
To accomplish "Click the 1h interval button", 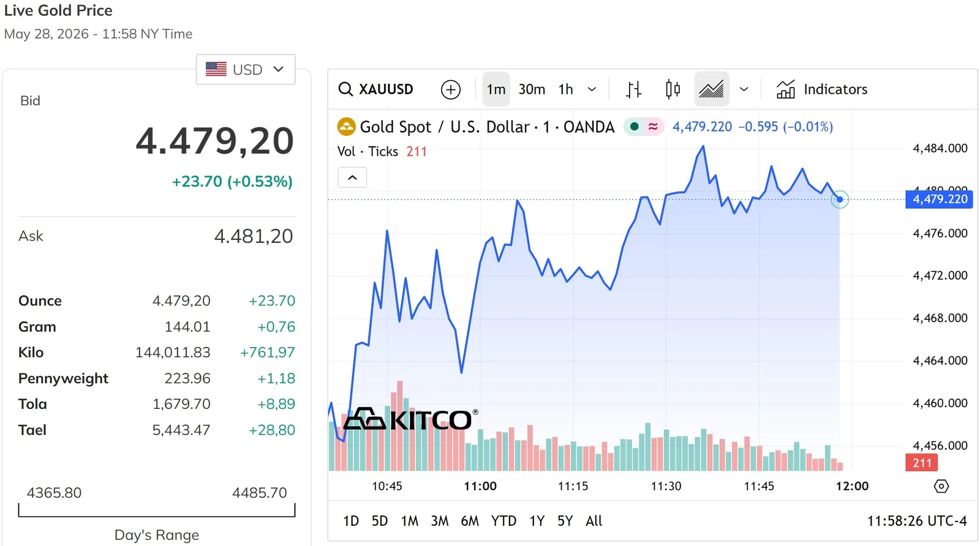I will [x=566, y=89].
